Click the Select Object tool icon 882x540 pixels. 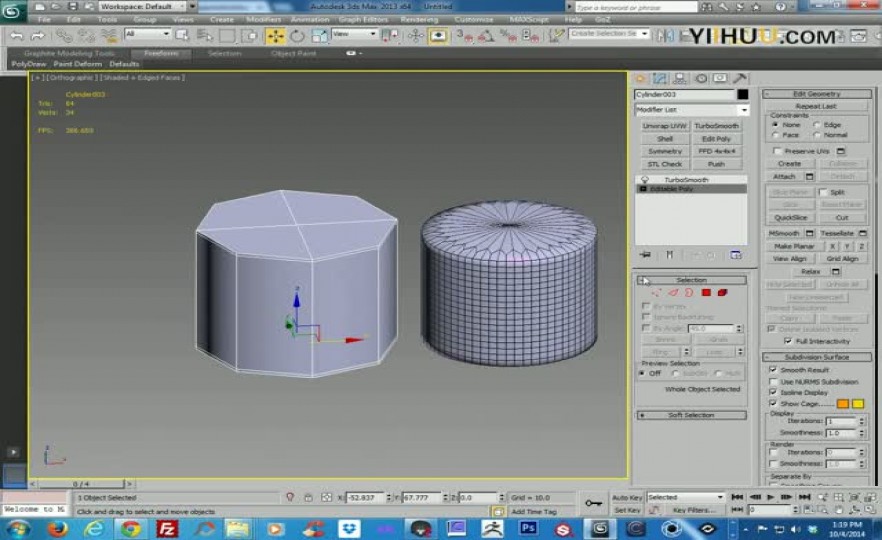182,36
